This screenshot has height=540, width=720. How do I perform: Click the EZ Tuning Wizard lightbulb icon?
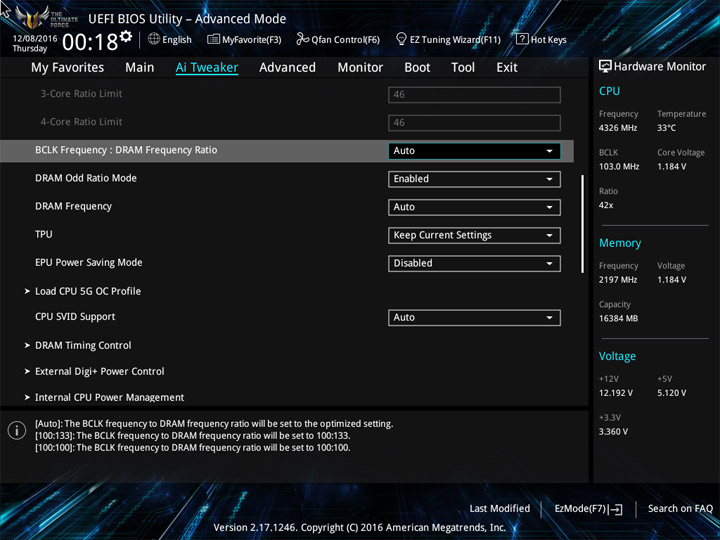[x=401, y=39]
